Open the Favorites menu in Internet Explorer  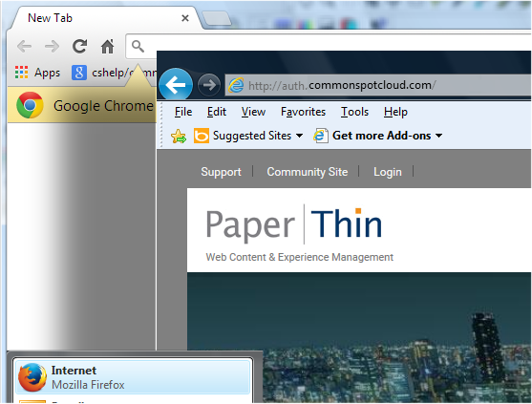303,112
